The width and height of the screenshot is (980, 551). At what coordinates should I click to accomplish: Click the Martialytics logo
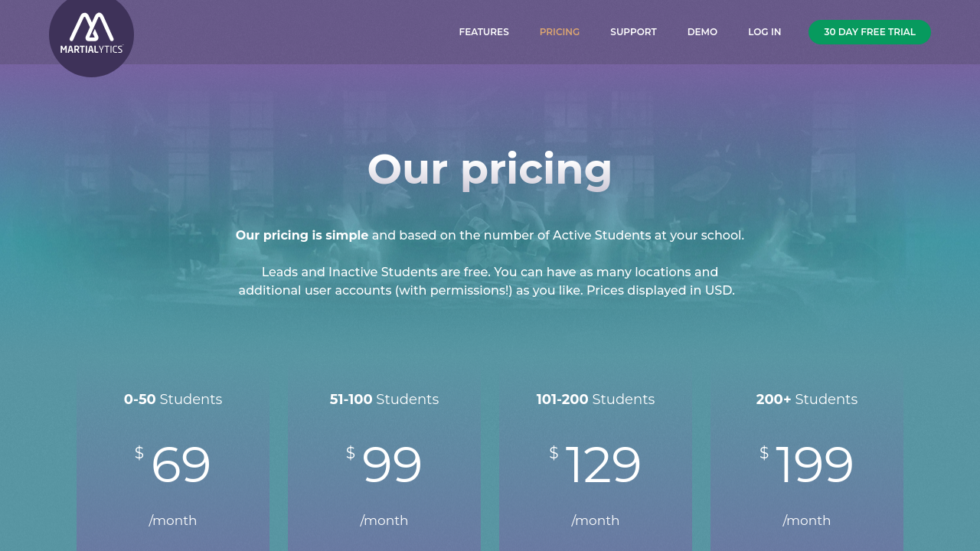tap(91, 34)
